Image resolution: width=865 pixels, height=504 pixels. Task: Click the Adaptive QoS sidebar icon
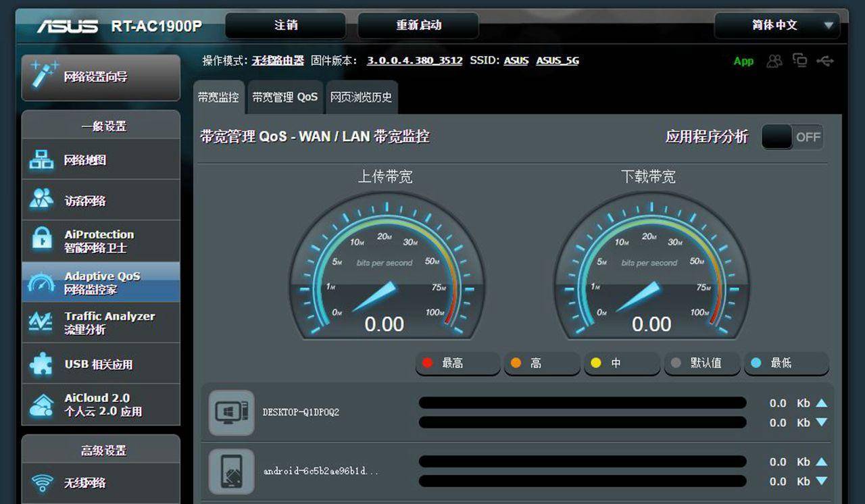(41, 282)
